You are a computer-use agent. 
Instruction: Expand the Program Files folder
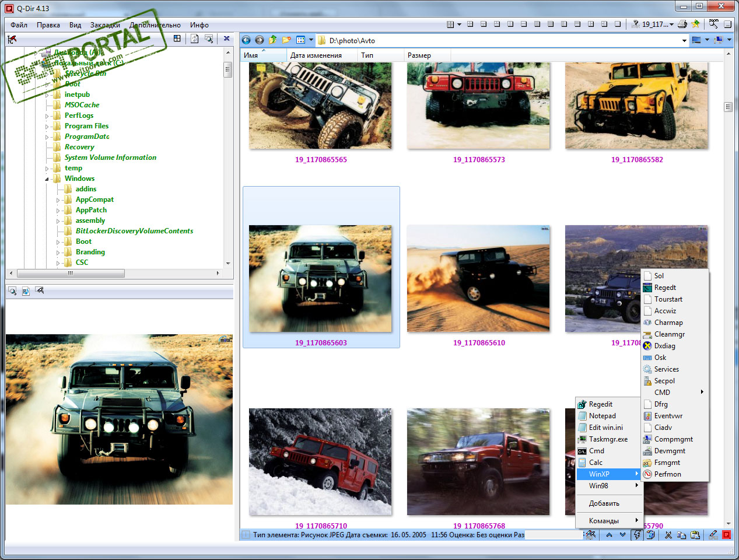pos(47,126)
